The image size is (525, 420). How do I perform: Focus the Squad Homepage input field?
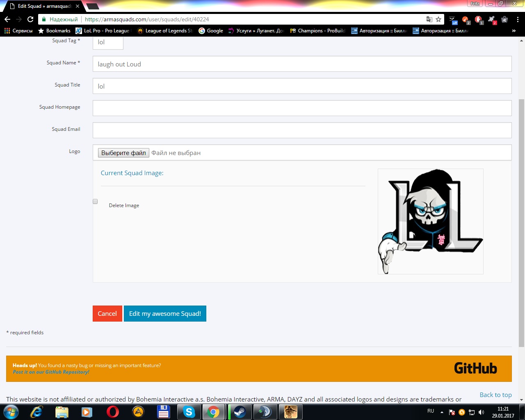(302, 108)
